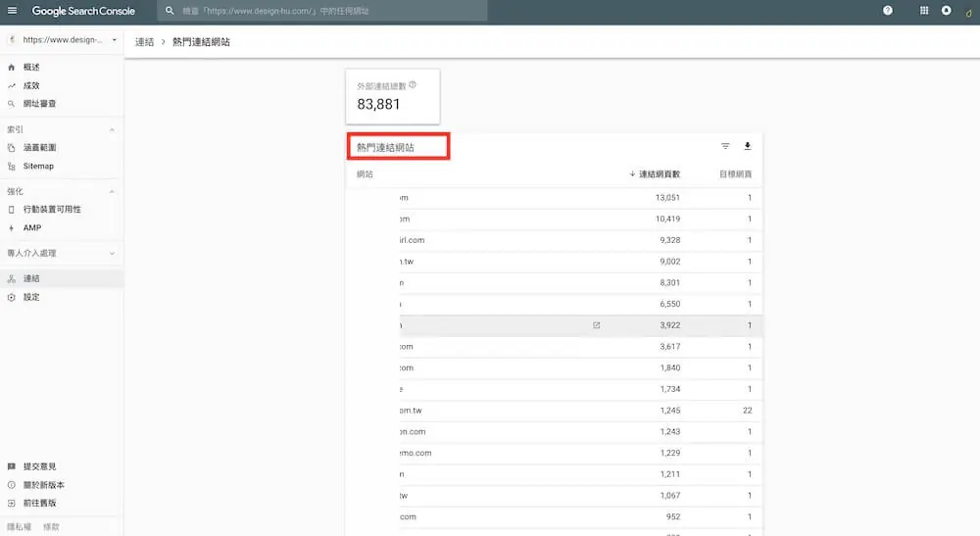The image size is (980, 536).
Task: Select the row with 1,840 linking pages
Action: pos(555,367)
